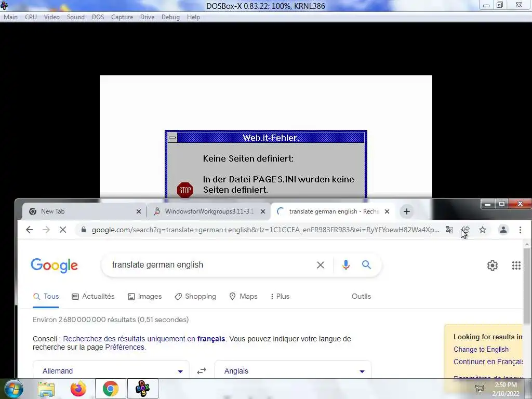The height and width of the screenshot is (399, 532).
Task: Click the Change to English link
Action: (x=481, y=349)
